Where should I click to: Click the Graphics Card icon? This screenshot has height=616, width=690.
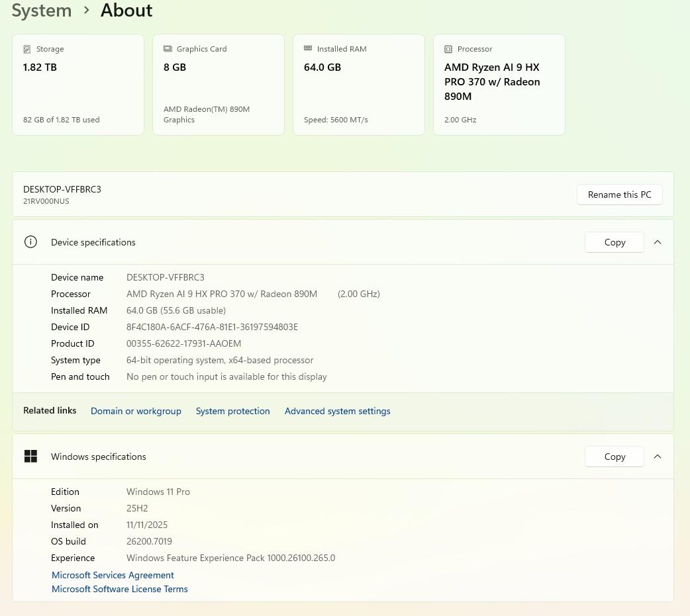[x=168, y=49]
